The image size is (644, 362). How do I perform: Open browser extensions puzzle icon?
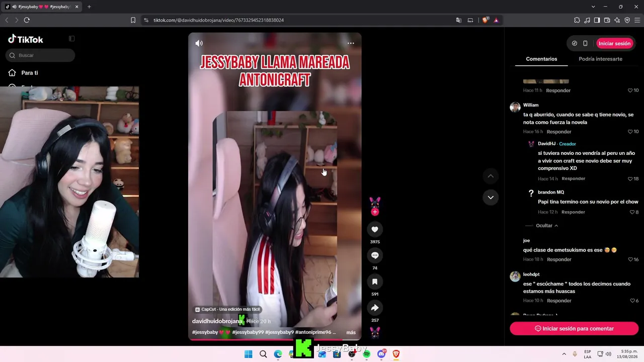pyautogui.click(x=577, y=20)
